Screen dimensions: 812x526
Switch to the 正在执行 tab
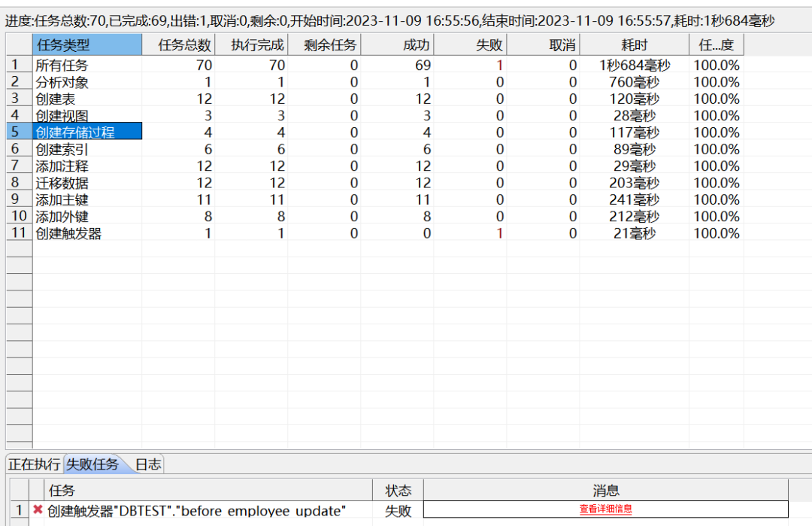pos(34,464)
